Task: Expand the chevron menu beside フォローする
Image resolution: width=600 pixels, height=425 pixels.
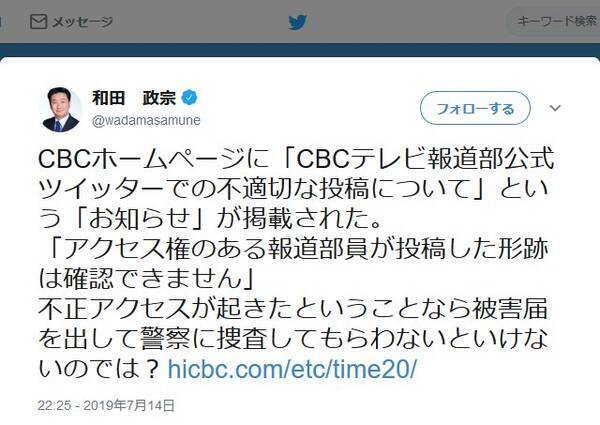Action: 555,108
